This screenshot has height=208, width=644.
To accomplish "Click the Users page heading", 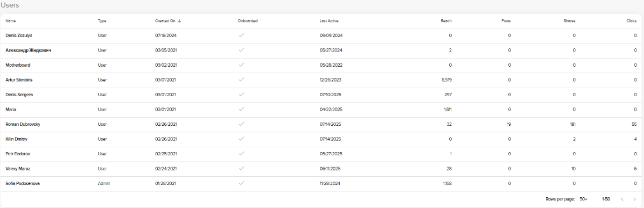I will coord(10,5).
